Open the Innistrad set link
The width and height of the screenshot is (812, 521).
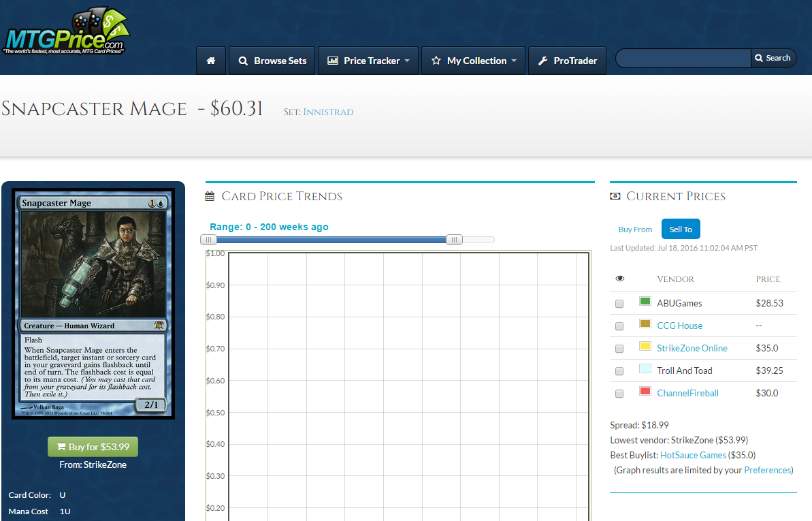(x=328, y=112)
